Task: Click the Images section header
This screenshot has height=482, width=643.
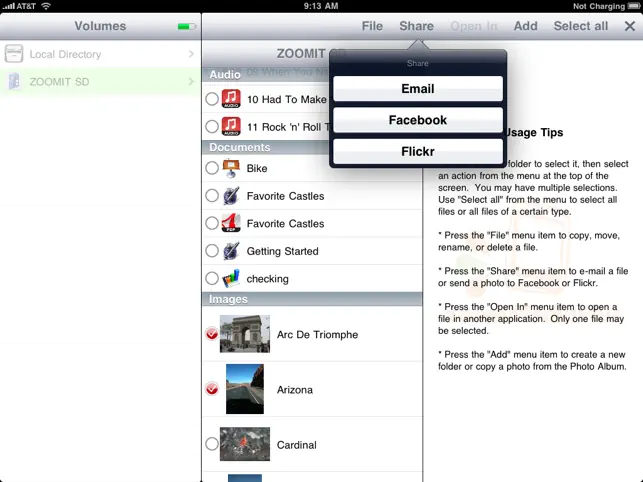Action: [312, 299]
